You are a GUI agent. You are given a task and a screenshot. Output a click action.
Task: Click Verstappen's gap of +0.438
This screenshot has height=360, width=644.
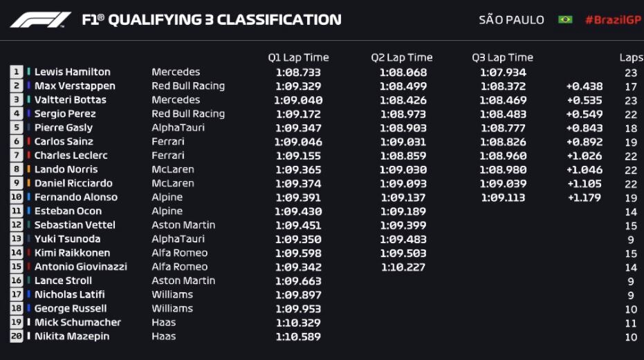click(584, 86)
